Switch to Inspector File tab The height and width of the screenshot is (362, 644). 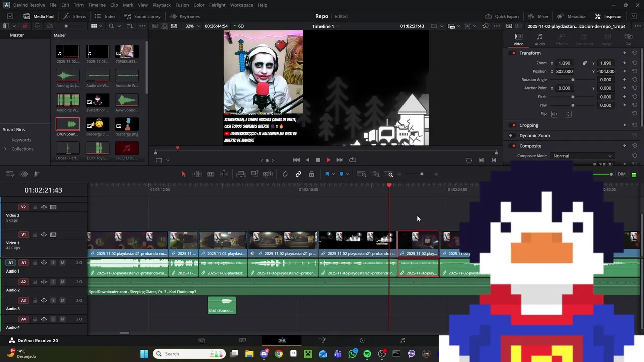628,39
